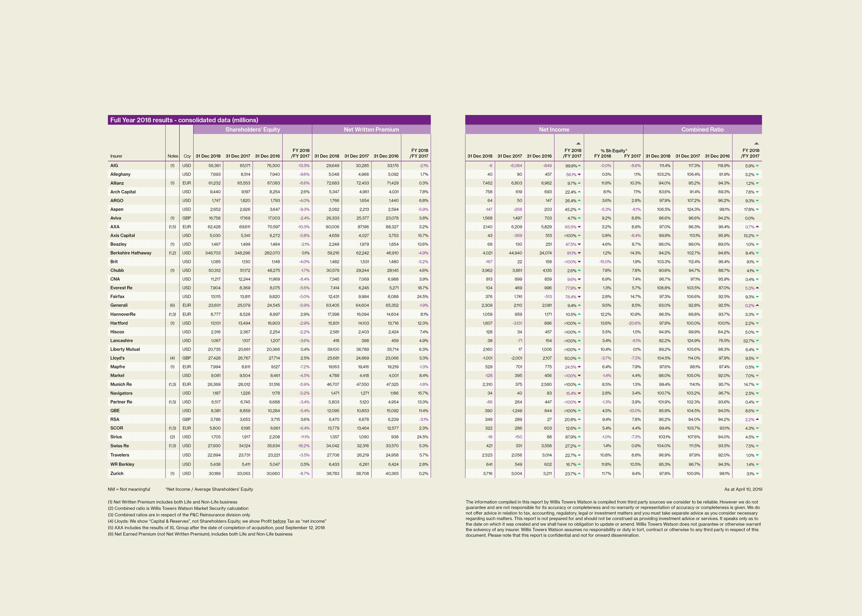
Task: Click the gray sort triangle above Net Income FY 2018/FY 2017
Action: pyautogui.click(x=578, y=144)
